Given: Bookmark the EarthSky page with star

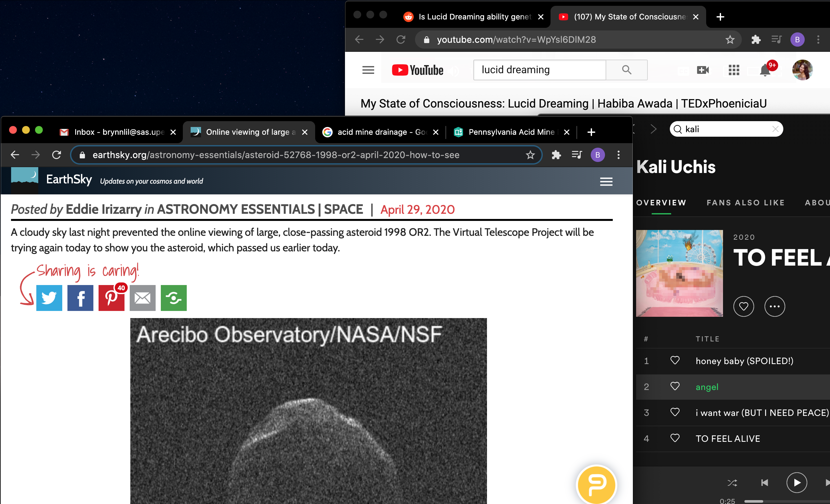Looking at the screenshot, I should (530, 155).
